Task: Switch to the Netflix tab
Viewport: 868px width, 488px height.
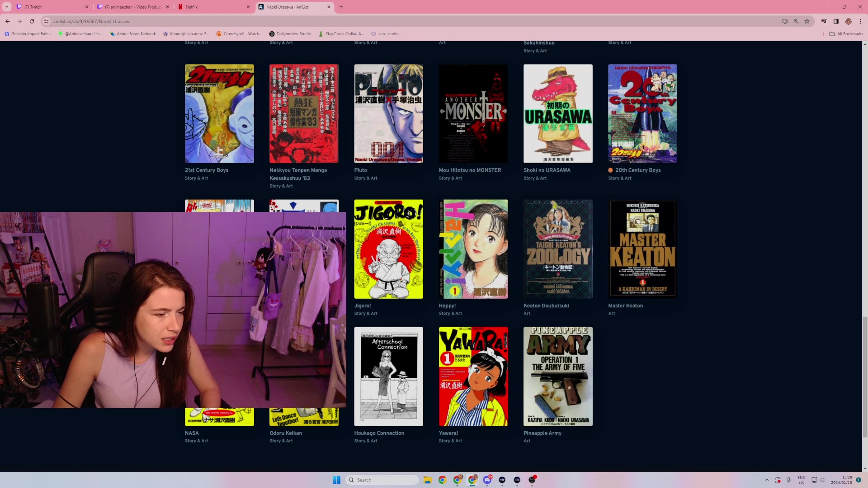Action: pos(212,7)
